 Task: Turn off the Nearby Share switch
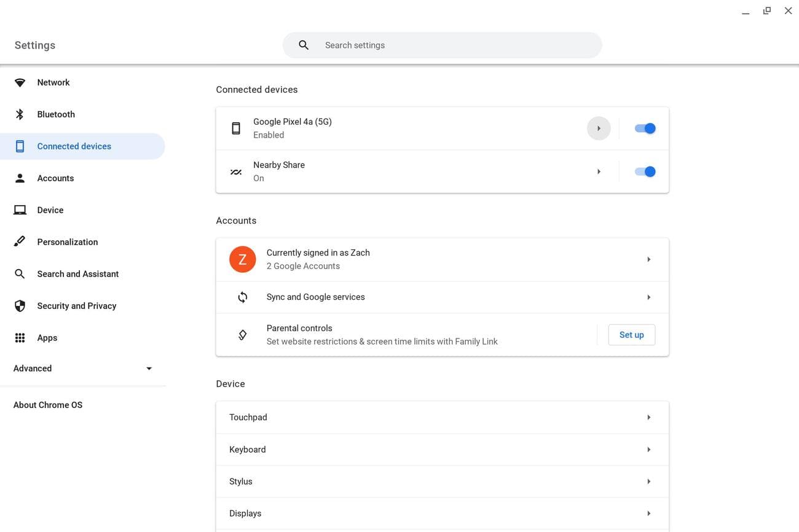point(645,172)
